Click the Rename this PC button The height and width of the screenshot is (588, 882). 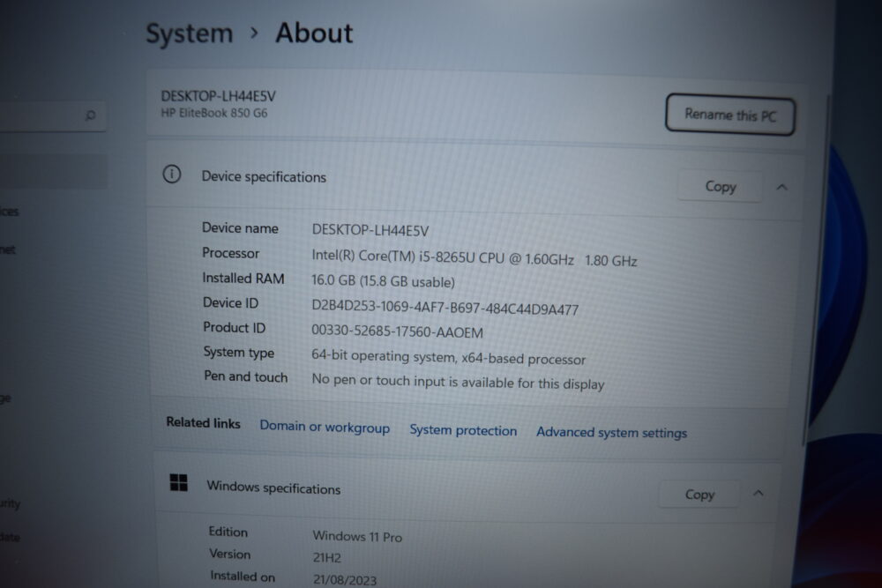click(x=730, y=115)
